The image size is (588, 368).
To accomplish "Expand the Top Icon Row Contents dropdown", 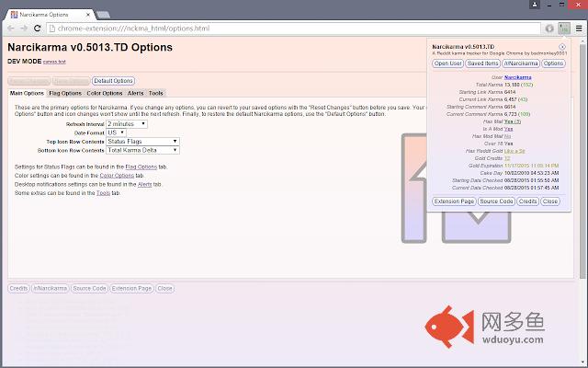I will (x=143, y=141).
